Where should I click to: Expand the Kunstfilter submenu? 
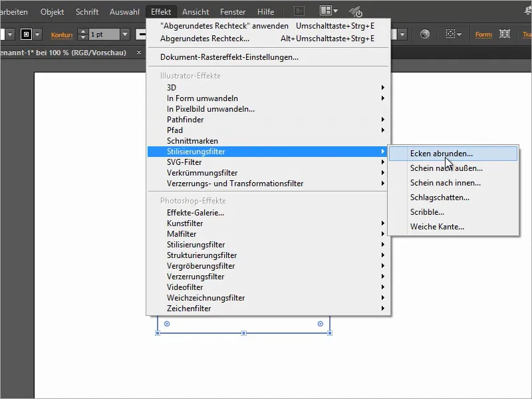[x=268, y=223]
